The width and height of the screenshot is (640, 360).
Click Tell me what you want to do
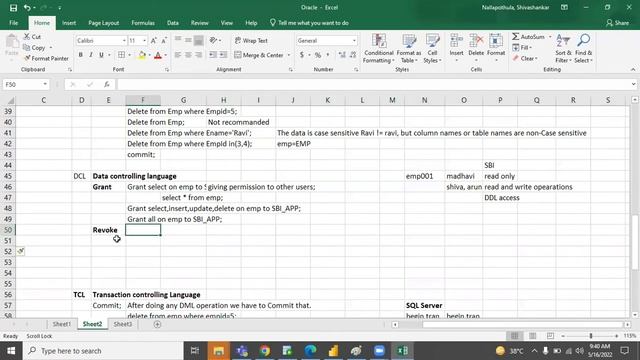coord(309,23)
